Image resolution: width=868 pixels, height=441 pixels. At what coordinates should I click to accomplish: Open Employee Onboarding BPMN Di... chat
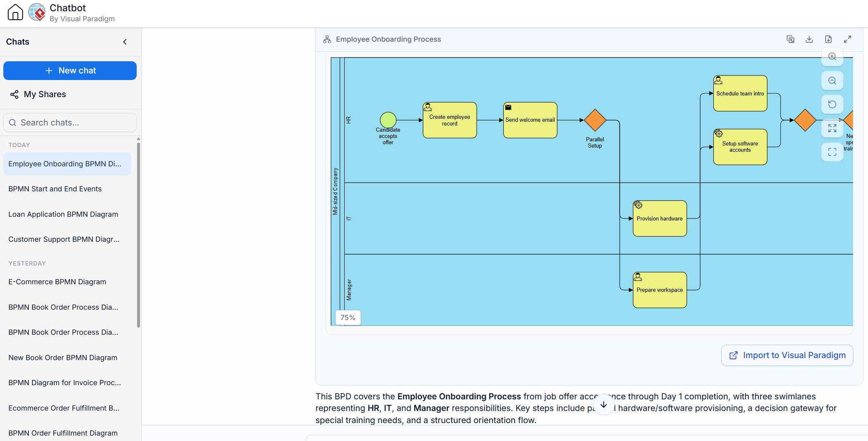(x=67, y=164)
